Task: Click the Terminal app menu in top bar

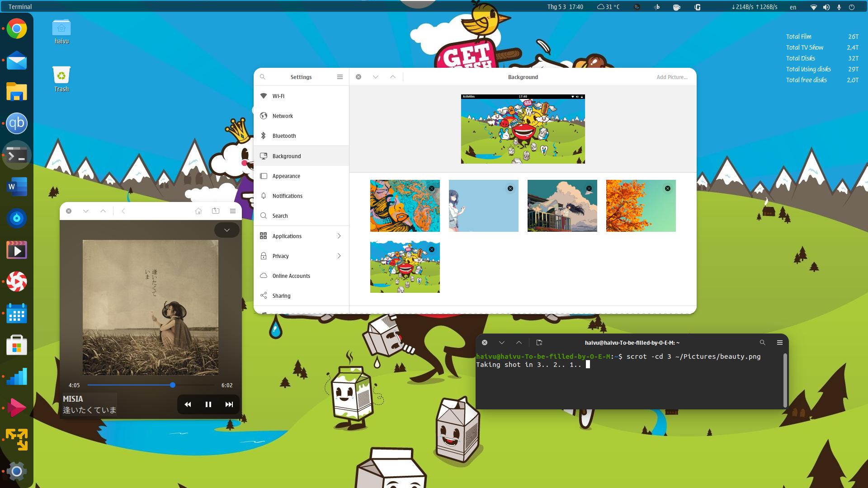Action: [20, 7]
